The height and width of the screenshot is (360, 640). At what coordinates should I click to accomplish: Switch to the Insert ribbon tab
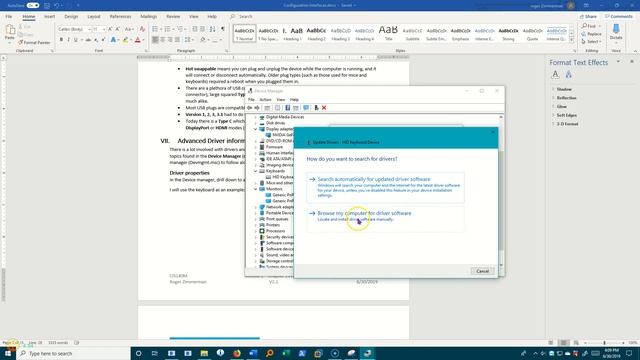click(49, 16)
